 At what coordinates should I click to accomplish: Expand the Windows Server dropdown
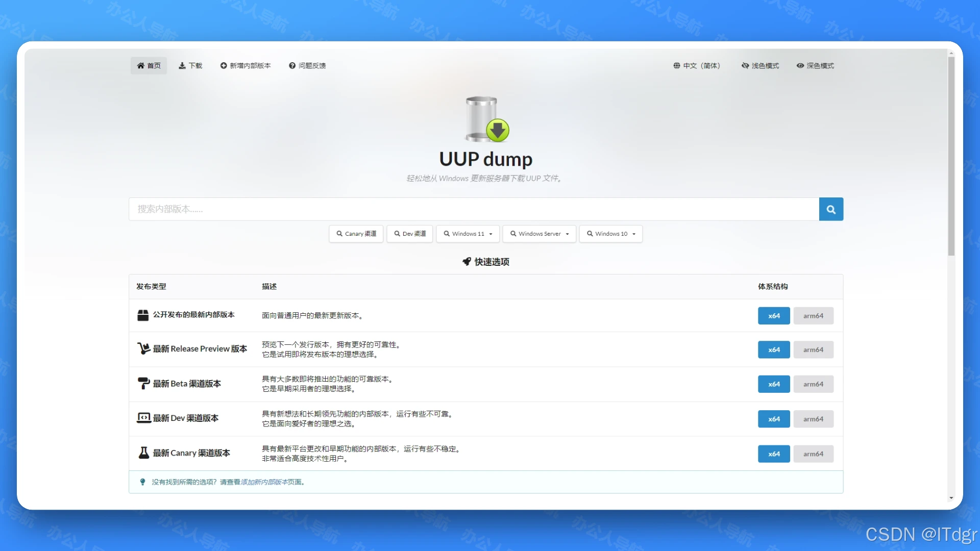pos(540,234)
